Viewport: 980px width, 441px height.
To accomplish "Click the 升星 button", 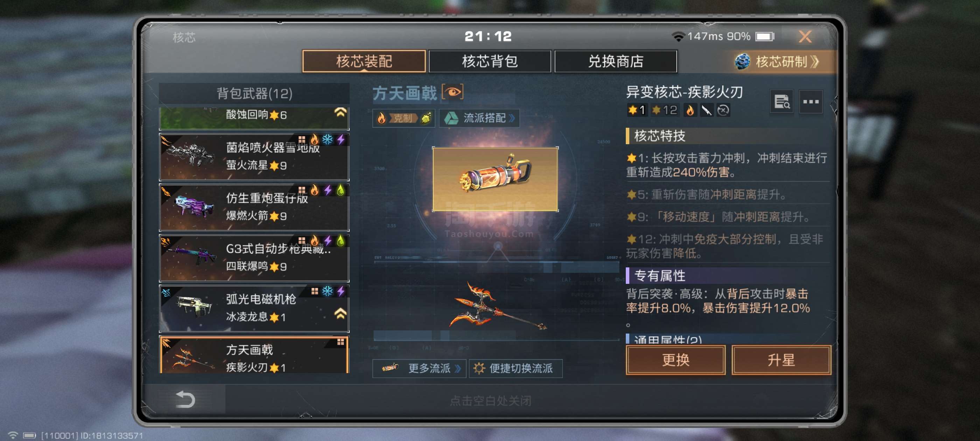I will [781, 359].
